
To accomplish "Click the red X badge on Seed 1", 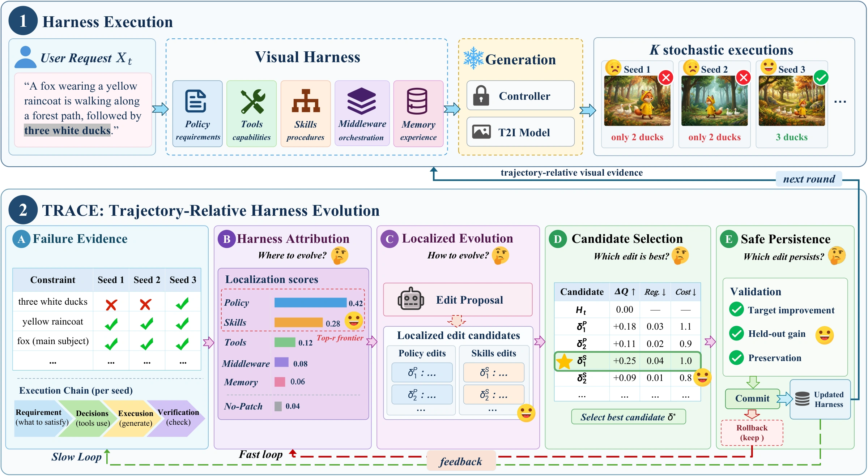I will 666,77.
